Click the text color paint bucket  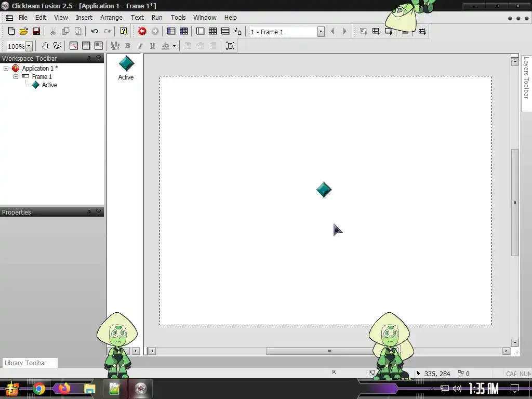[166, 46]
